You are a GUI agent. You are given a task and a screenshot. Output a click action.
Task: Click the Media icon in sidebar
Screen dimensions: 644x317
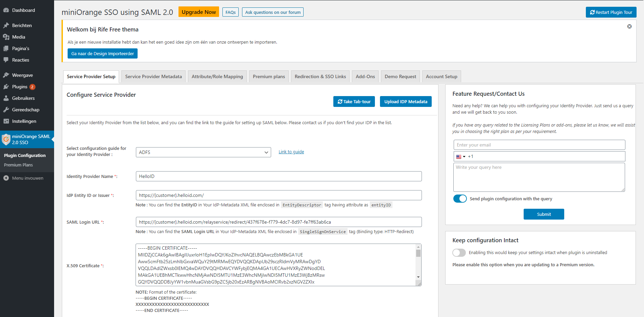pyautogui.click(x=6, y=37)
